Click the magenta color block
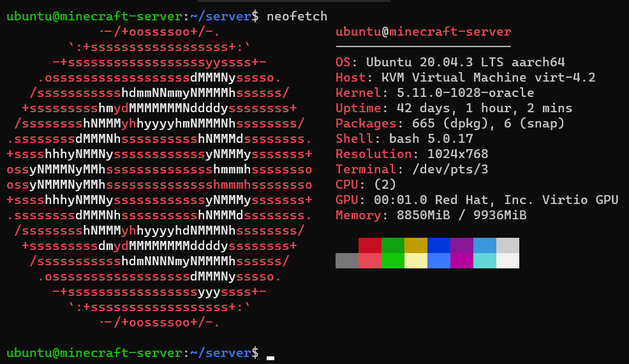The image size is (629, 364). click(x=462, y=261)
